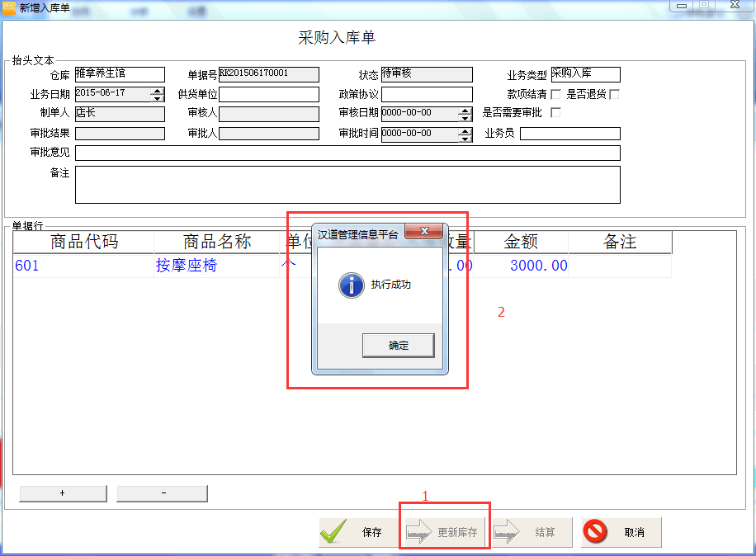Viewport: 756px width, 556px height.
Task: Click the 金额 column header
Action: pyautogui.click(x=521, y=242)
